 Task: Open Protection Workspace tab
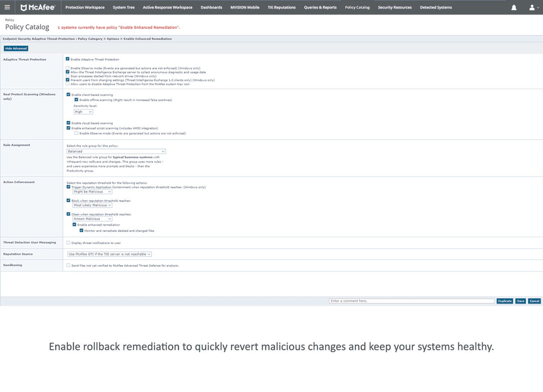point(85,7)
